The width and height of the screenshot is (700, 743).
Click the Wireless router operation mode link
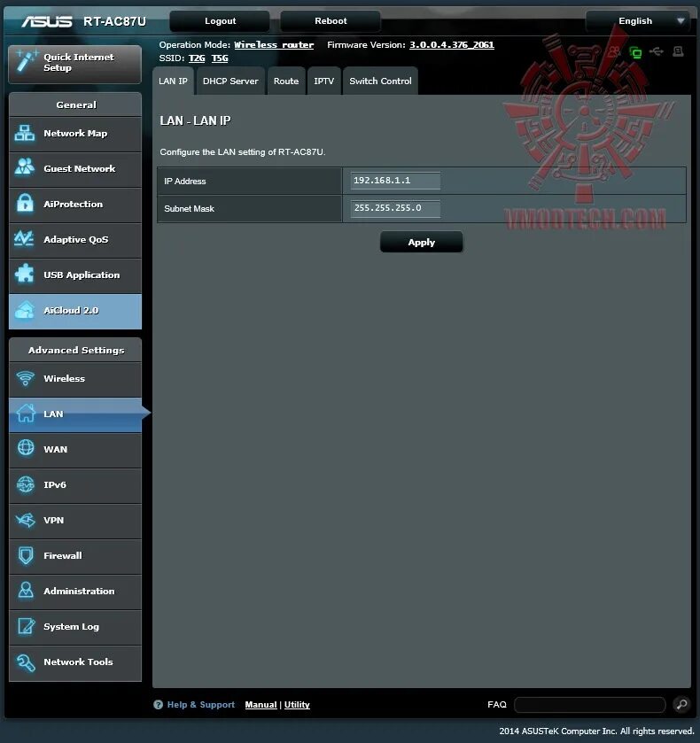[x=274, y=45]
